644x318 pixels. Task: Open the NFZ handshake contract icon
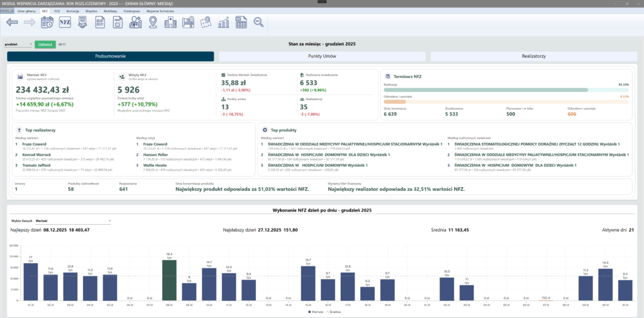pyautogui.click(x=82, y=22)
